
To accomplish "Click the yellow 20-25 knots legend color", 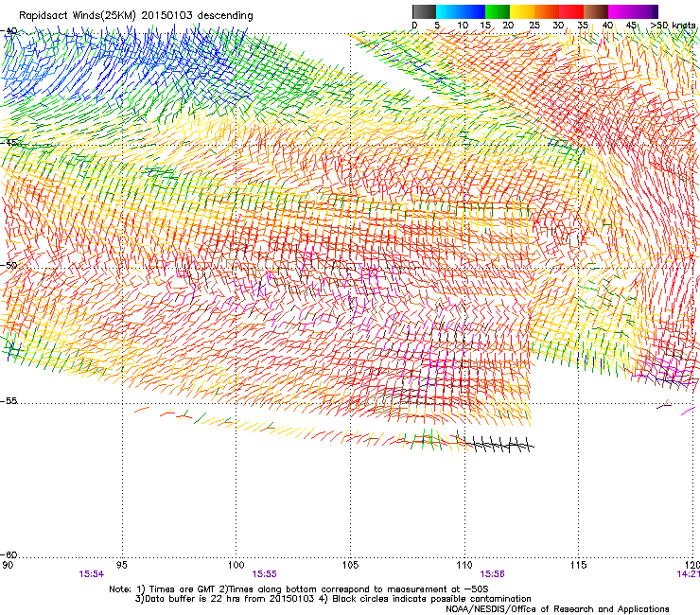I will (x=522, y=11).
